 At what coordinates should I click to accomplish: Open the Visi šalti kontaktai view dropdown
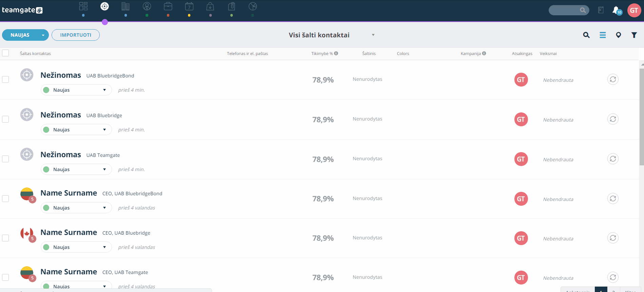[332, 35]
